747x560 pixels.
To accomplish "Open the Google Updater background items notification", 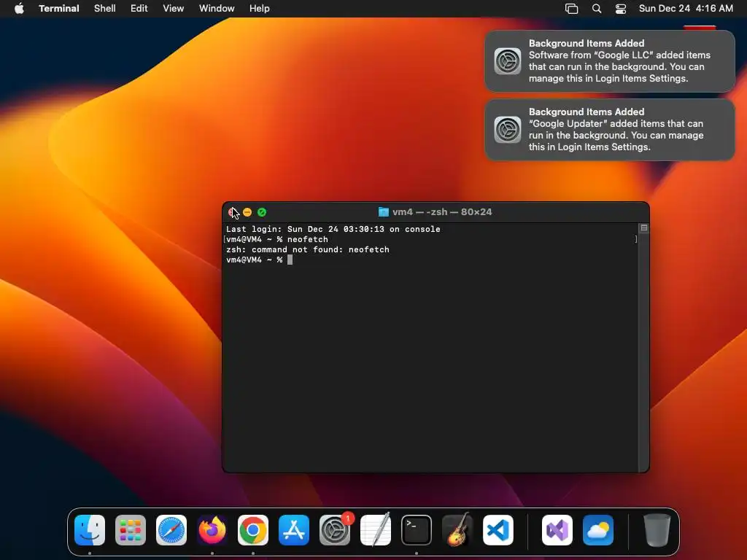I will (x=610, y=130).
